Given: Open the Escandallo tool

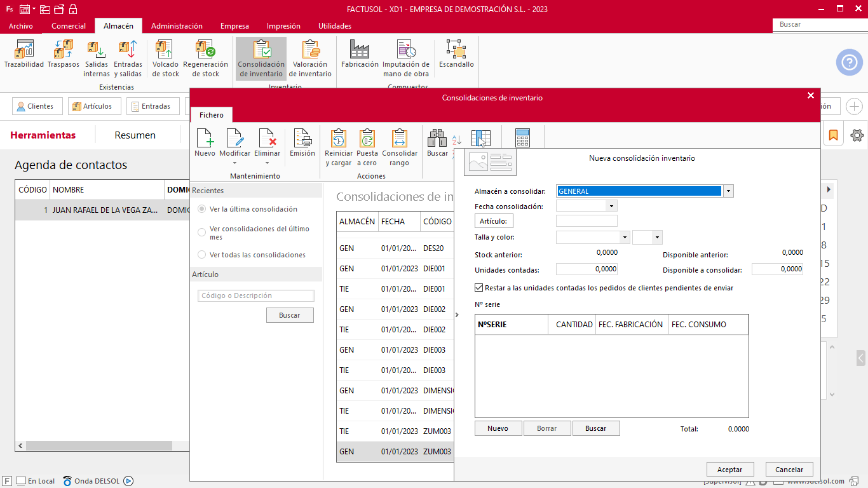Looking at the screenshot, I should point(456,54).
